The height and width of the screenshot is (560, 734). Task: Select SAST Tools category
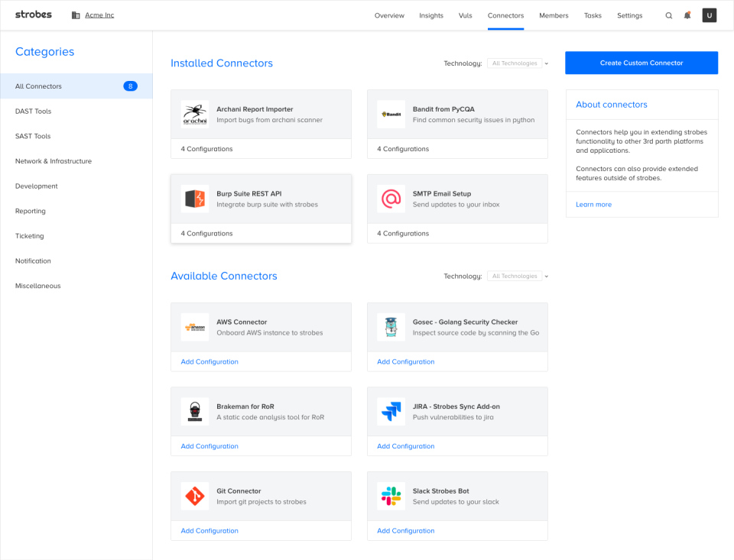pos(76,136)
